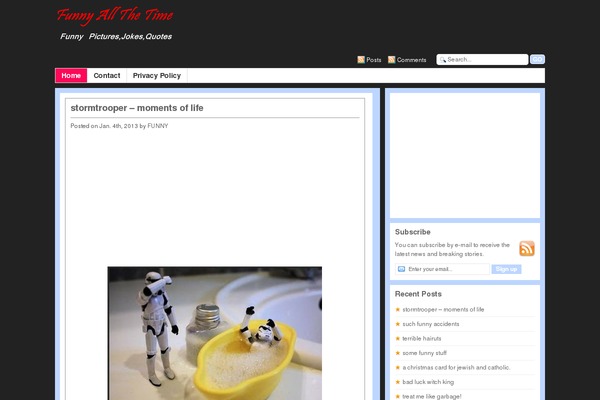The height and width of the screenshot is (400, 600).
Task: Click the 'Funny Pictures, Jokes, Quotes' tagline
Action: coord(116,36)
